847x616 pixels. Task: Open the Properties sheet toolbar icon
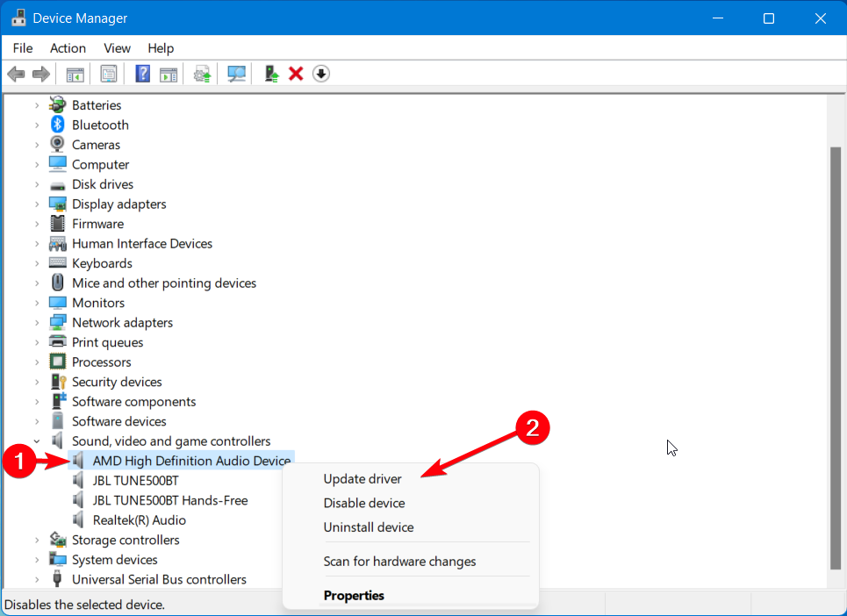109,74
